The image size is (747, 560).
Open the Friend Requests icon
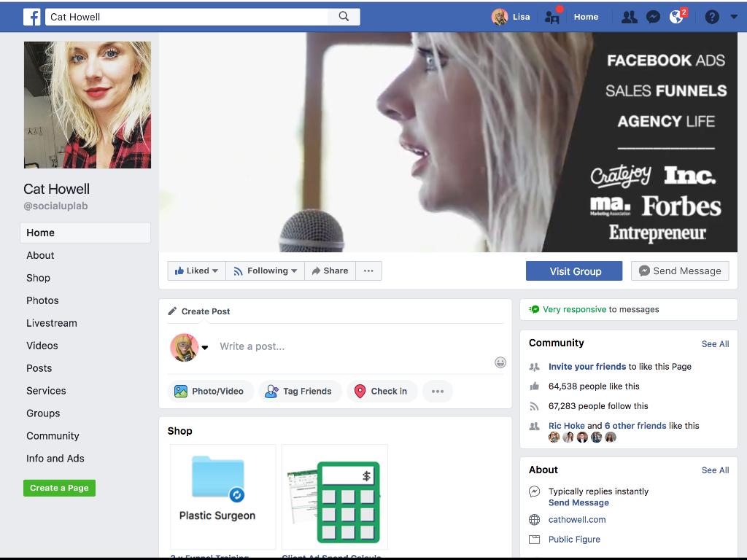click(x=628, y=17)
